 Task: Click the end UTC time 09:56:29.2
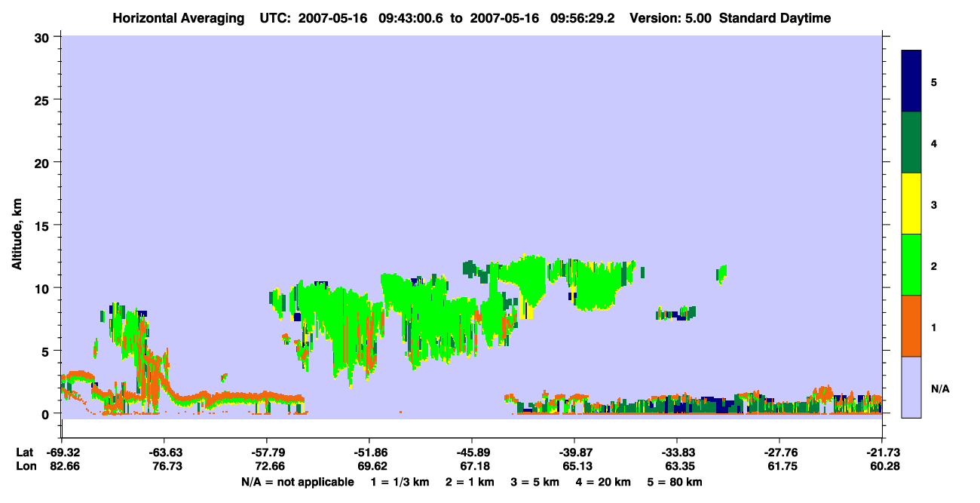tap(574, 18)
